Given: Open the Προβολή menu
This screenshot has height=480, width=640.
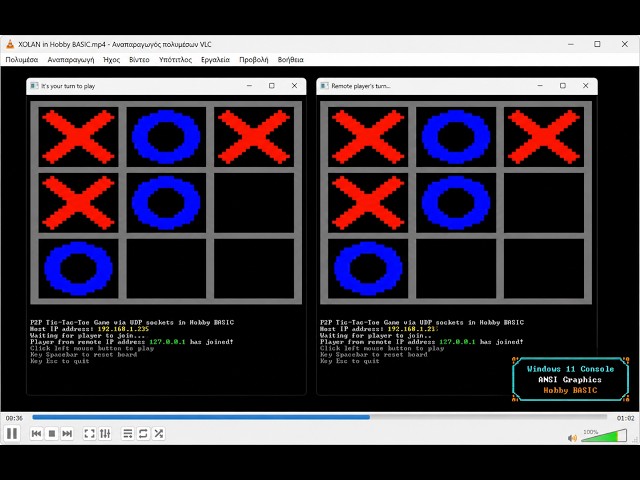Looking at the screenshot, I should 253,60.
